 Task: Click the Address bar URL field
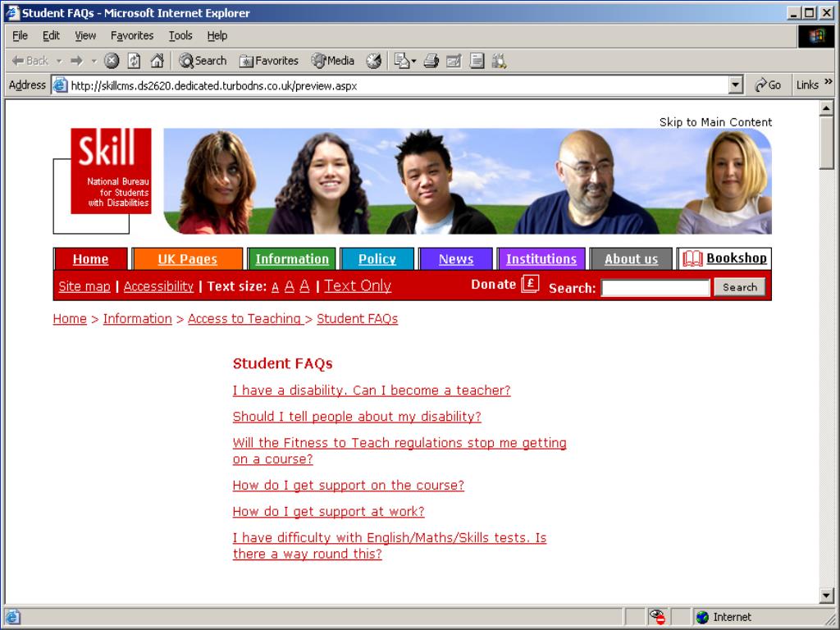(398, 85)
